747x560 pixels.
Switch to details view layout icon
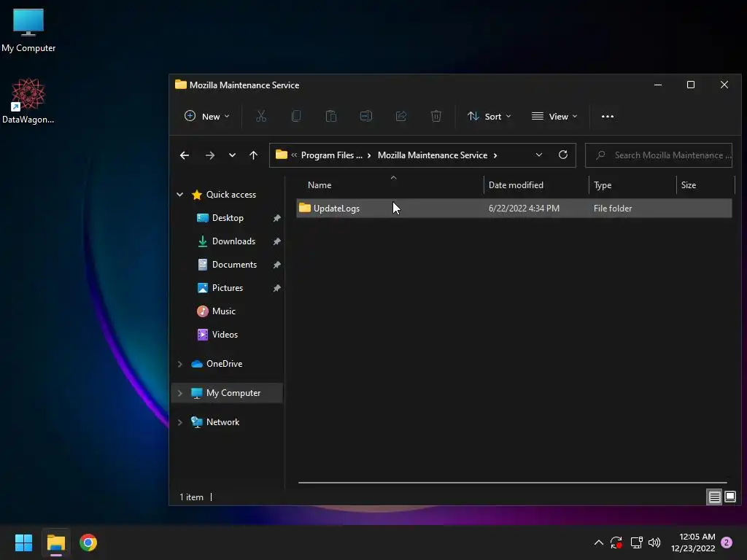[715, 497]
